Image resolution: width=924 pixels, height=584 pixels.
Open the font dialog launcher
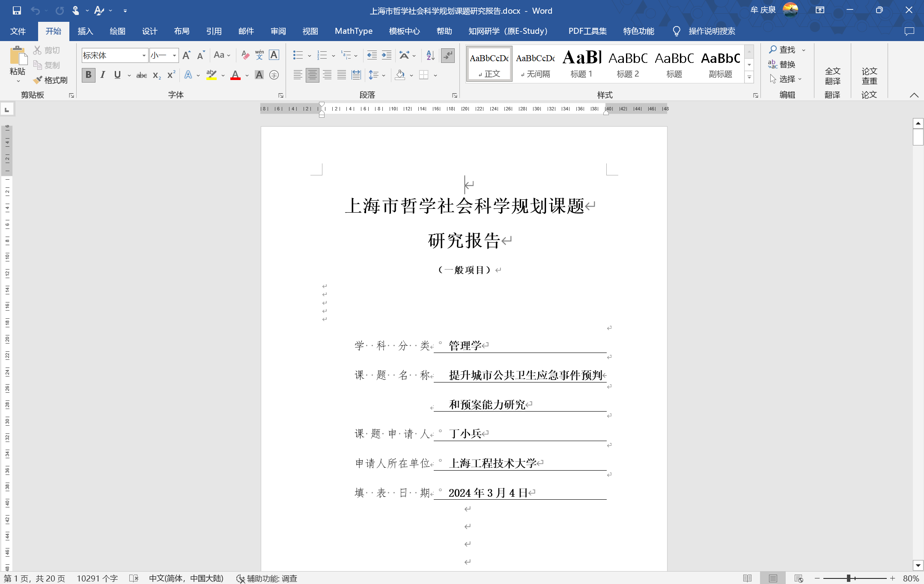[x=281, y=95]
